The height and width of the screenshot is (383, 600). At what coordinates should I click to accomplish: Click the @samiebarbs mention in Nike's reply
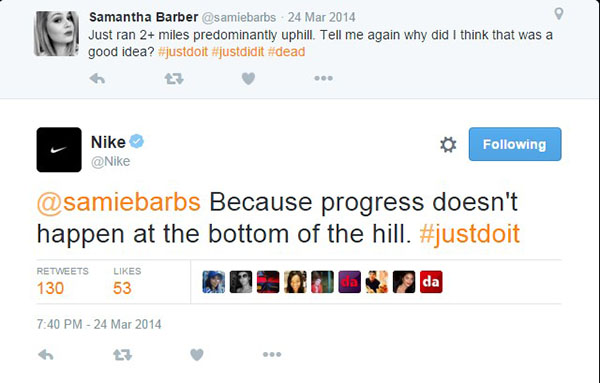[x=119, y=202]
